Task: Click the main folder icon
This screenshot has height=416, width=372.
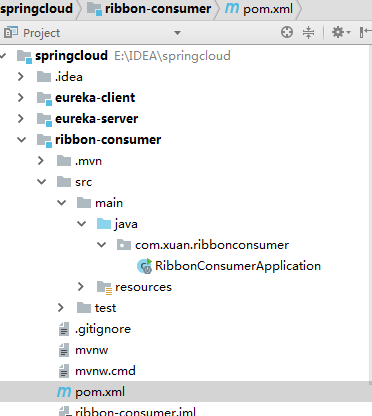Action: (84, 203)
